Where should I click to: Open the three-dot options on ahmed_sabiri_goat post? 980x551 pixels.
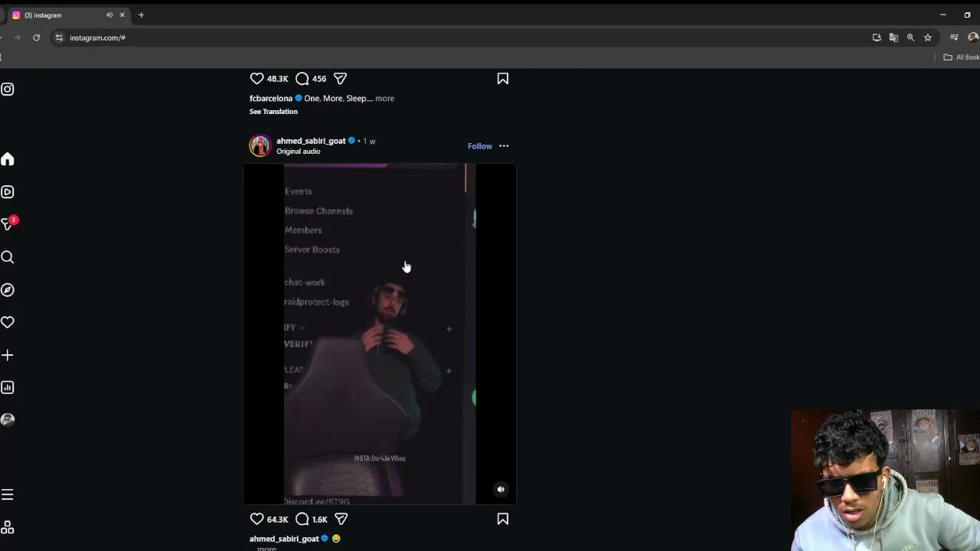point(504,146)
